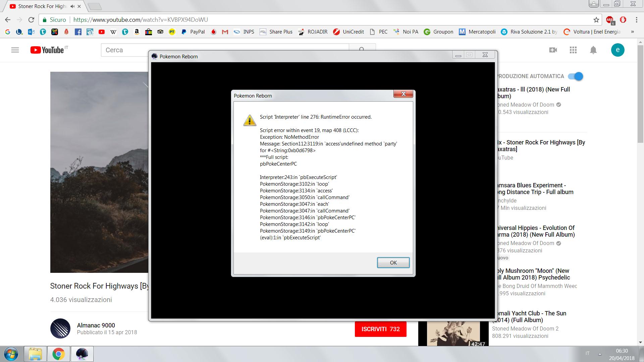Bookmark this page with the star icon
This screenshot has height=362, width=644.
pos(596,20)
